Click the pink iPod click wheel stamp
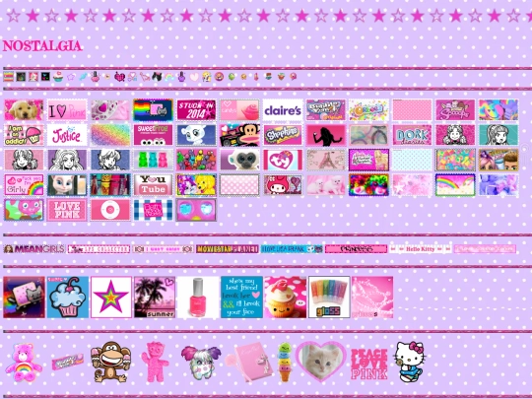The height and width of the screenshot is (399, 532). click(x=110, y=210)
